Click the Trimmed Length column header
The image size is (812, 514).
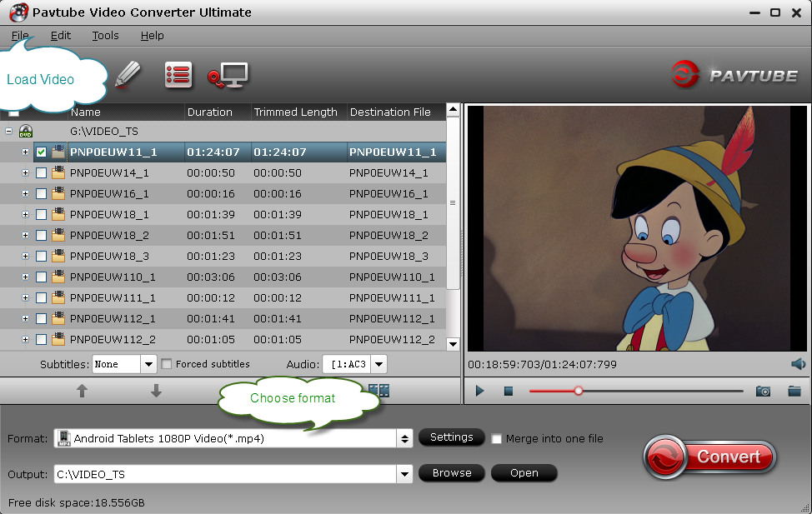click(298, 112)
